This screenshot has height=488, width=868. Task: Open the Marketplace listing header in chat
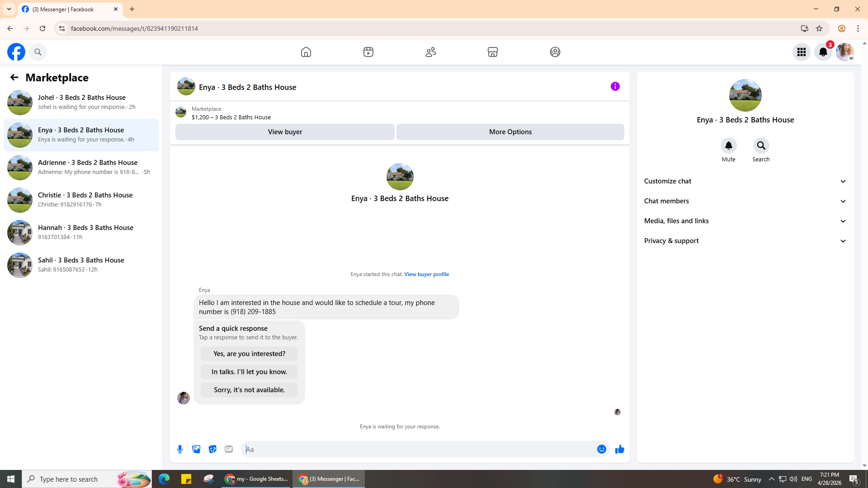[x=231, y=113]
